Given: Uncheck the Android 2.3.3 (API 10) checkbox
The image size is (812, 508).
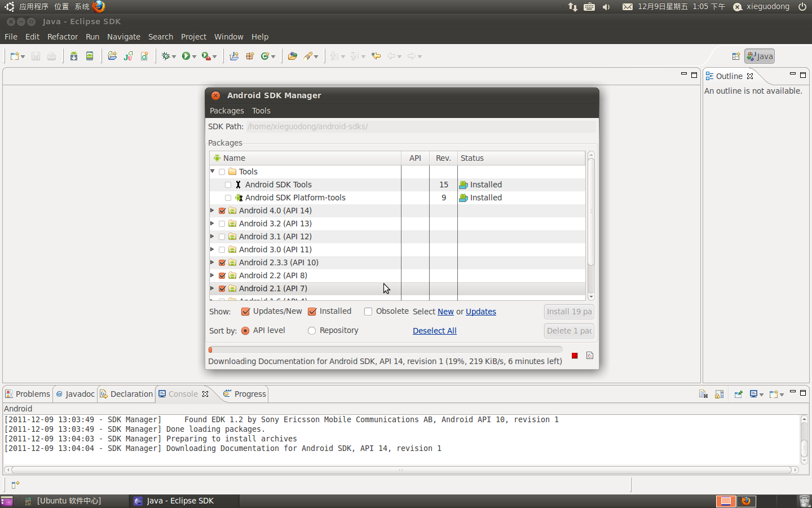Looking at the screenshot, I should (222, 262).
